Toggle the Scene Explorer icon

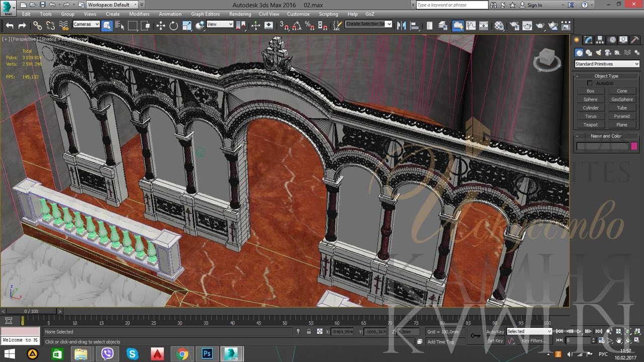(429, 26)
